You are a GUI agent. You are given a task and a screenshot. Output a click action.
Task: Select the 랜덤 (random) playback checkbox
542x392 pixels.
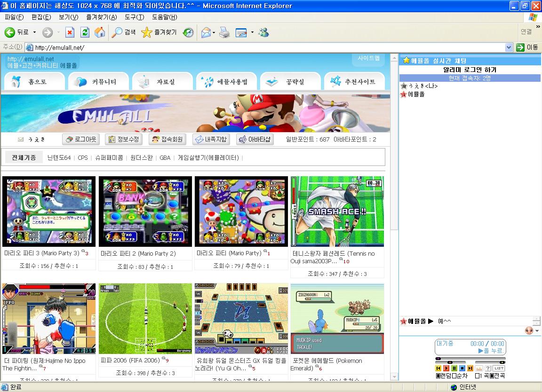point(438,376)
